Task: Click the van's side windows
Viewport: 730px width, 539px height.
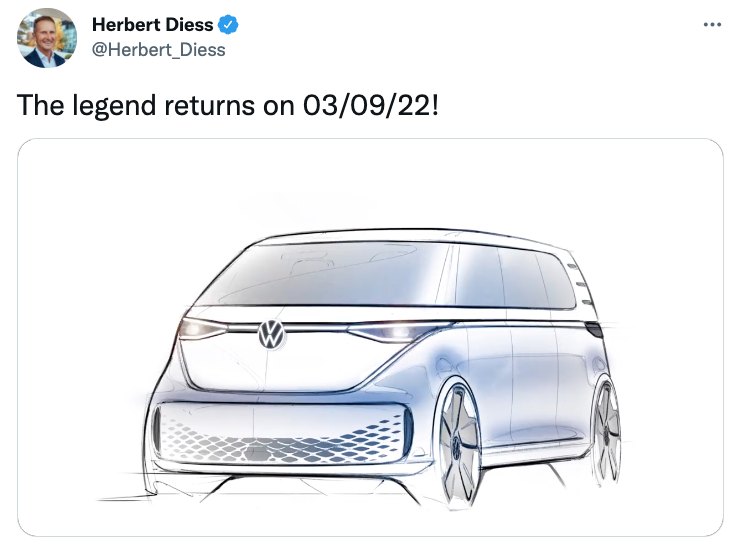Action: click(512, 277)
